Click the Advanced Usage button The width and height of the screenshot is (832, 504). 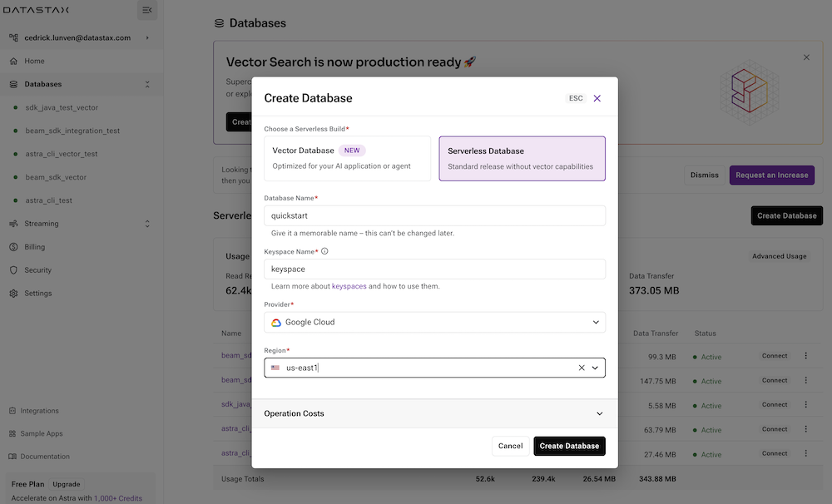tap(779, 256)
